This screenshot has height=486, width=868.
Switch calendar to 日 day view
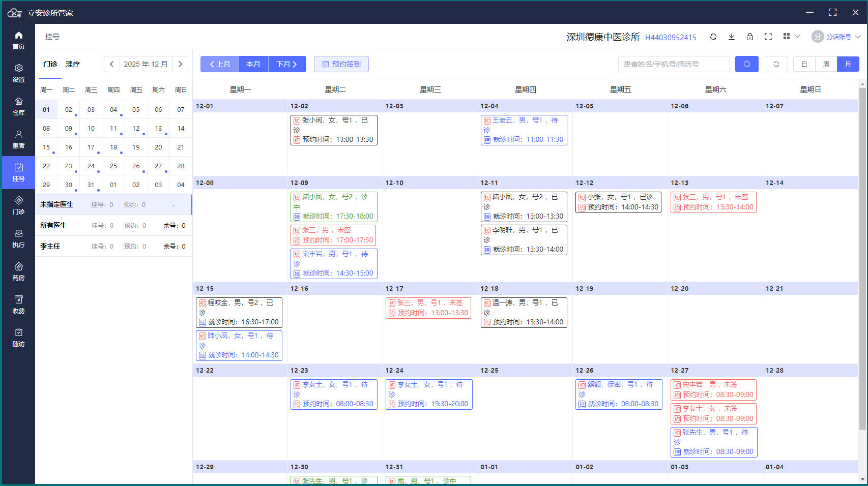[804, 64]
